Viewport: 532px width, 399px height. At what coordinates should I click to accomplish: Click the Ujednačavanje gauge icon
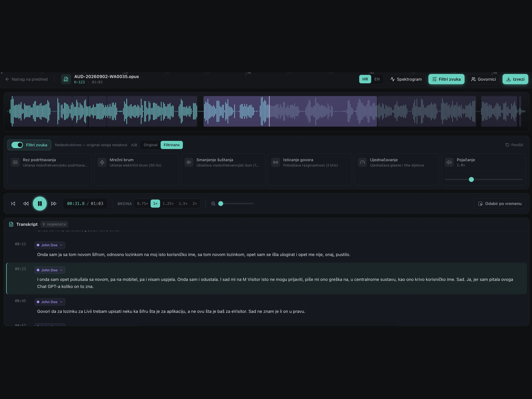362,162
